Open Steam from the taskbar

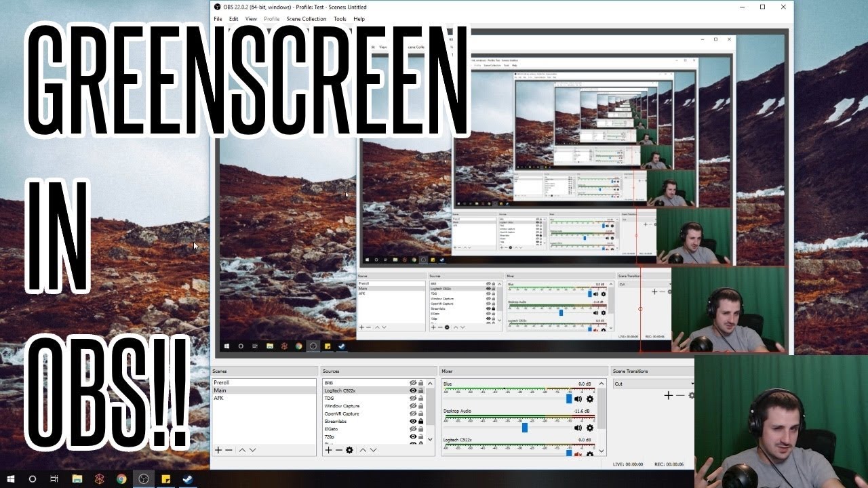(187, 479)
